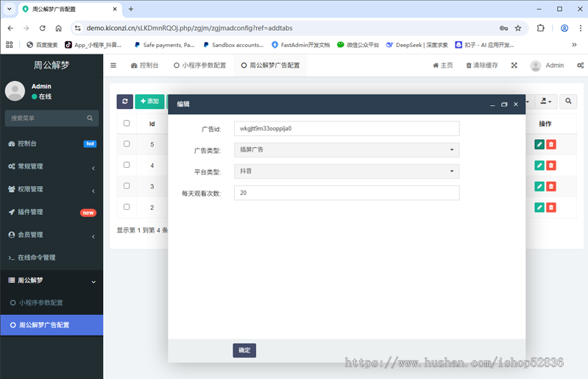Image resolution: width=588 pixels, height=379 pixels.
Task: Click the 每天观看次数 input field
Action: 347,193
